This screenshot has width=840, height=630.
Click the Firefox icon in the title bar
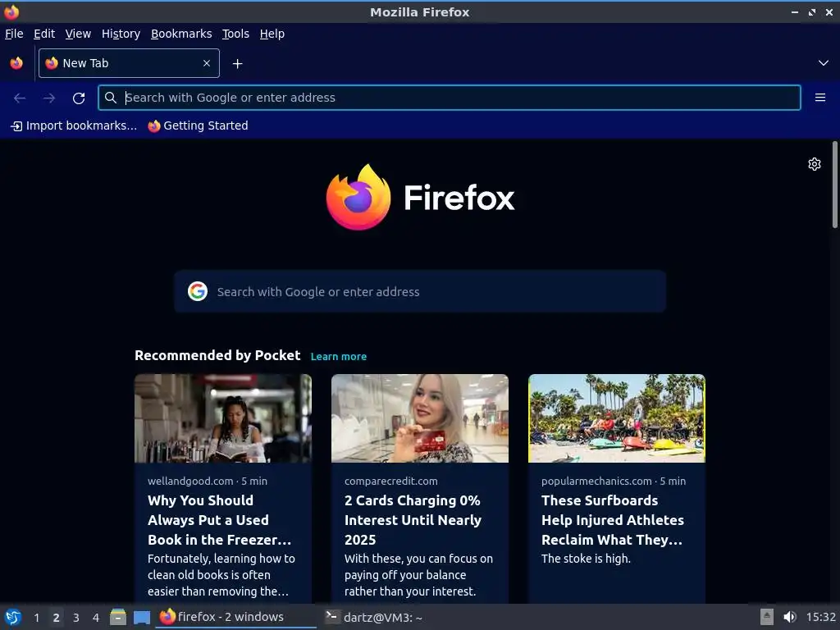click(11, 11)
